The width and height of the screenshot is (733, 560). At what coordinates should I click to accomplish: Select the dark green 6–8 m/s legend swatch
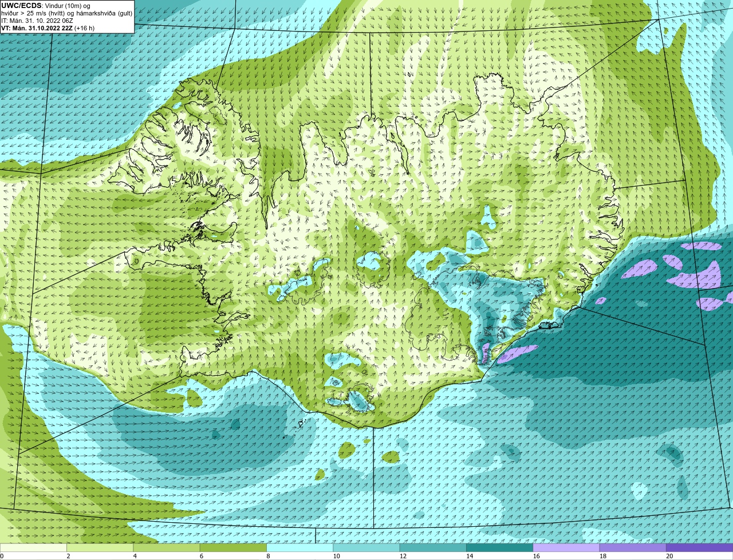click(233, 548)
